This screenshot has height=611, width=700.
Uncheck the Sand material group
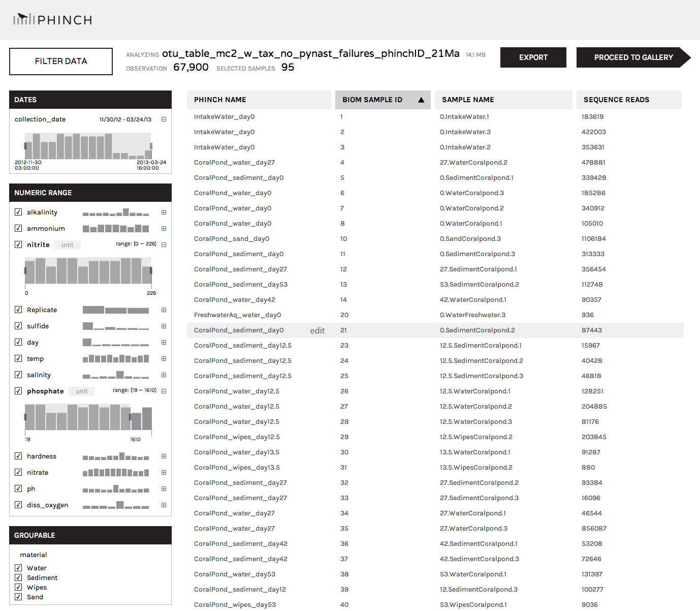click(18, 597)
